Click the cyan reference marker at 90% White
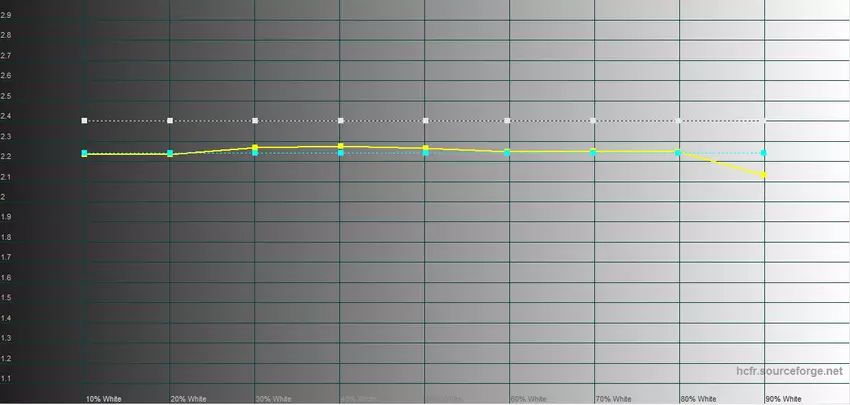 (x=764, y=153)
